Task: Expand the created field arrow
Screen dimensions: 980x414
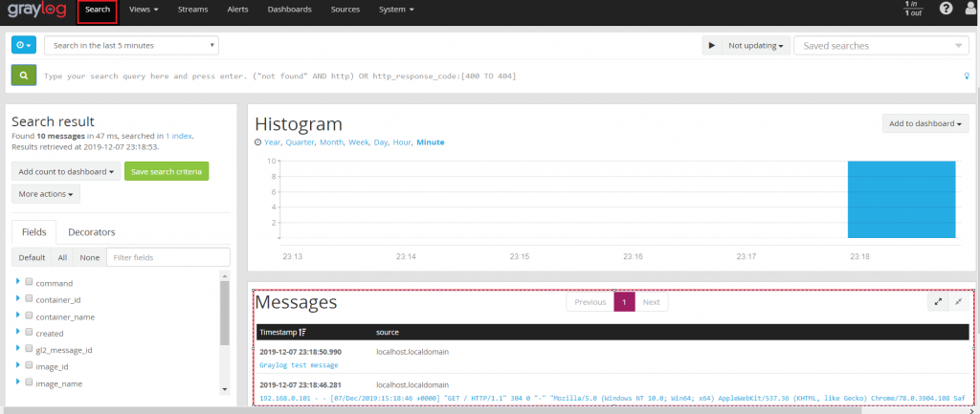Action: coord(18,332)
